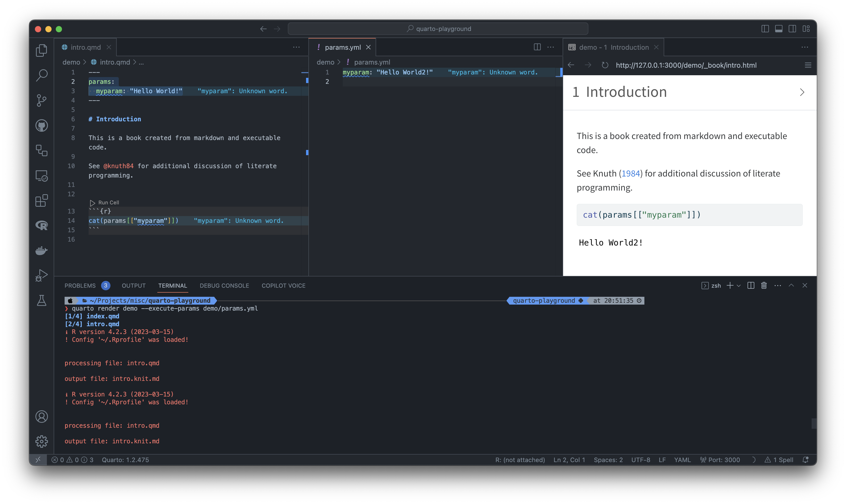Open the Explorer view in activity bar
Screen dimensions: 846x504
pyautogui.click(x=41, y=51)
